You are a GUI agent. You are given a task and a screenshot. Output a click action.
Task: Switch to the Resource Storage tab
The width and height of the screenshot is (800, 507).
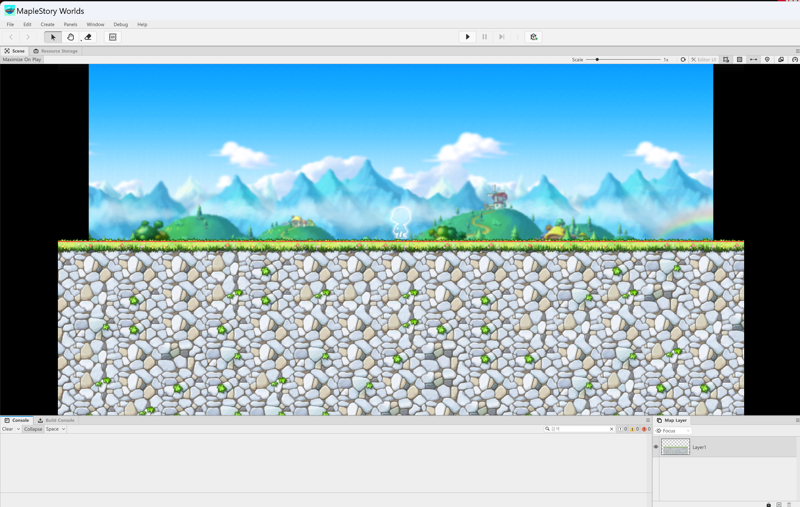tap(56, 51)
